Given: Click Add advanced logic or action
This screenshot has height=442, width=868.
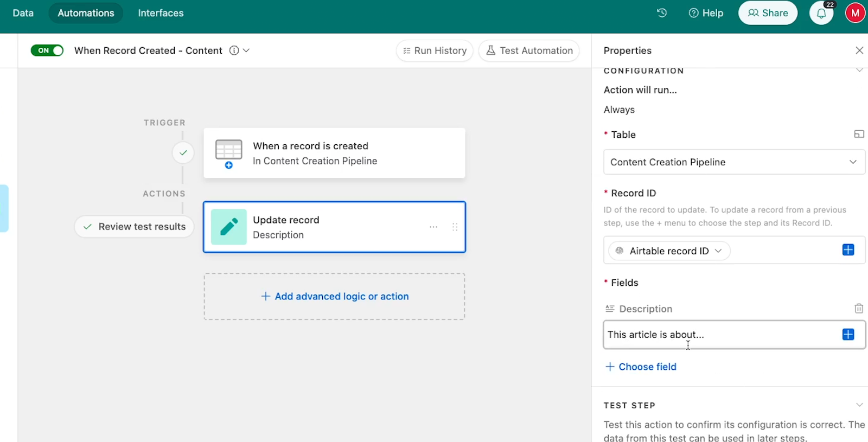Looking at the screenshot, I should coord(335,297).
